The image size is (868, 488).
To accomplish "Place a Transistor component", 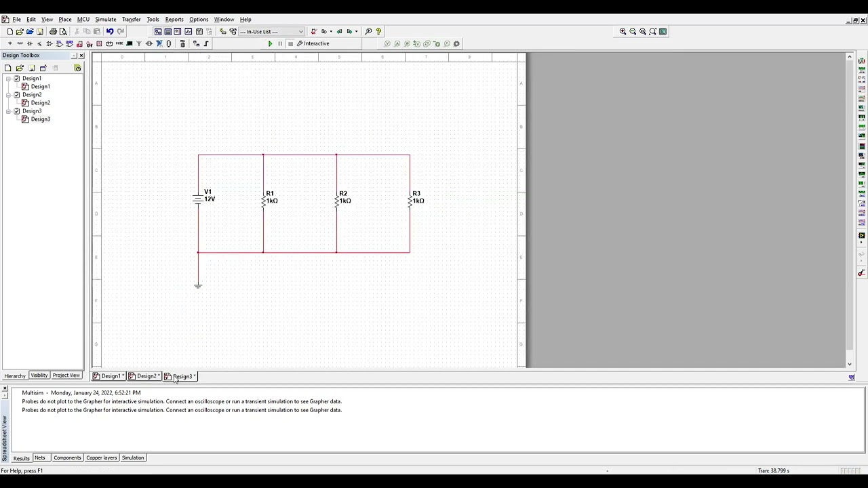I will 39,43.
